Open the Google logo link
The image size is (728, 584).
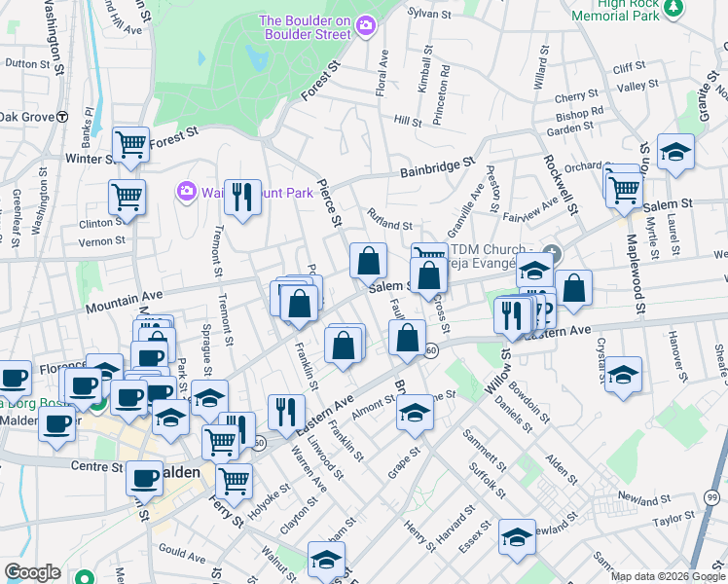[32, 573]
